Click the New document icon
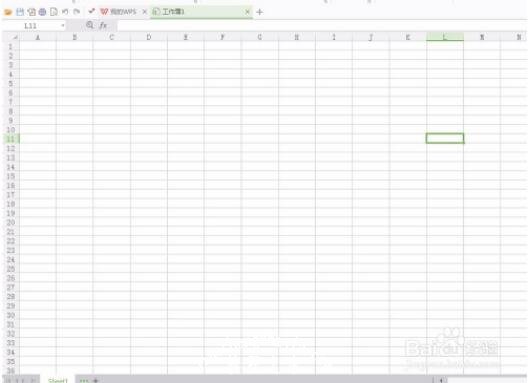The width and height of the screenshot is (528, 383). pyautogui.click(x=54, y=12)
